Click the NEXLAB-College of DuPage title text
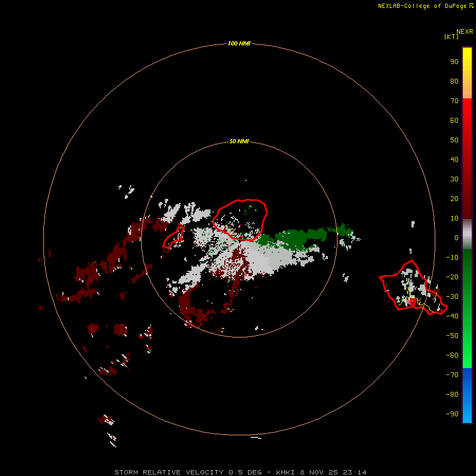476x476 pixels. point(426,6)
